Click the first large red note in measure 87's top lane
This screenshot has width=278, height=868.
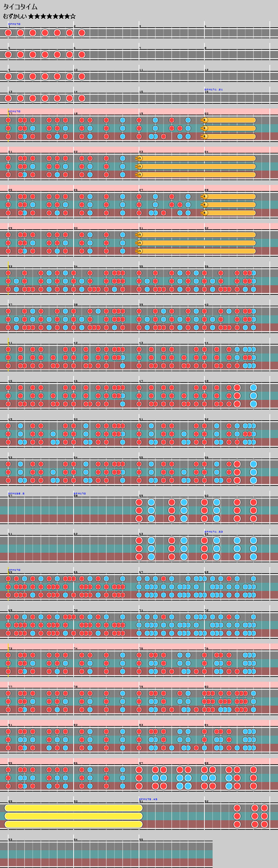tap(139, 770)
